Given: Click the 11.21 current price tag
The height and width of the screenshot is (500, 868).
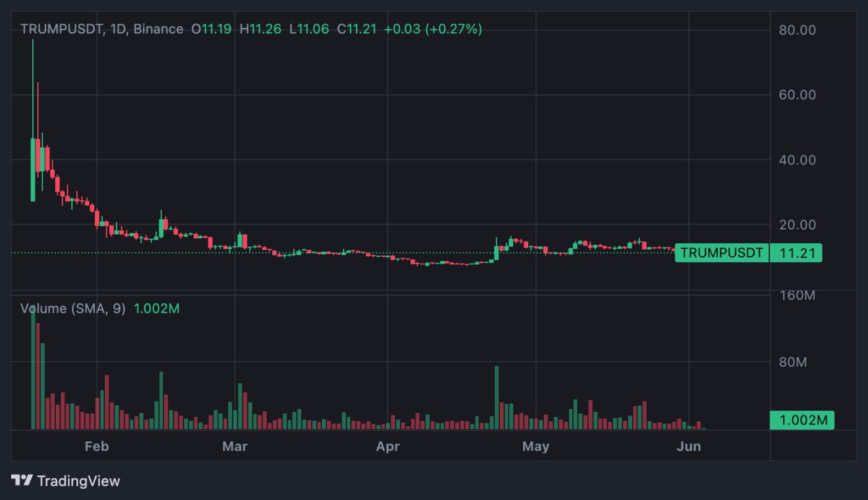Looking at the screenshot, I should tap(796, 253).
